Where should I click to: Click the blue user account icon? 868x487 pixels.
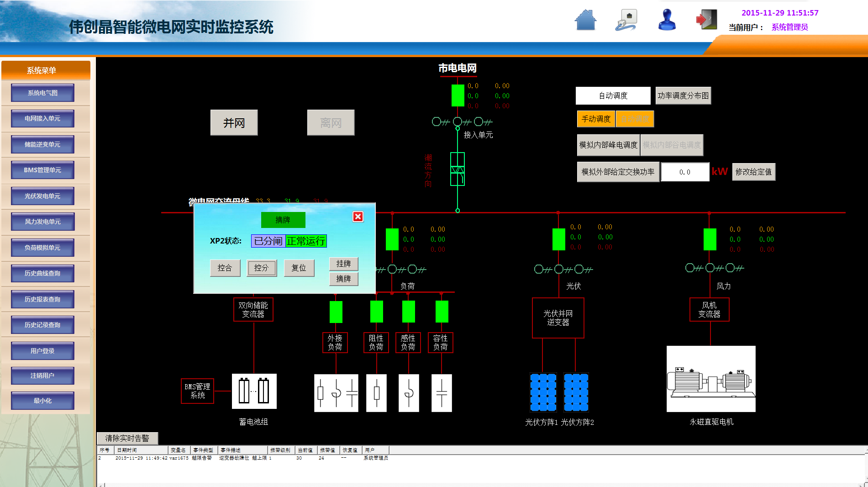(667, 20)
